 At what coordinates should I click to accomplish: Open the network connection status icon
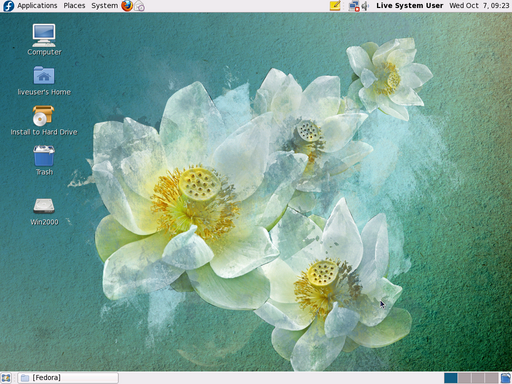[x=354, y=6]
